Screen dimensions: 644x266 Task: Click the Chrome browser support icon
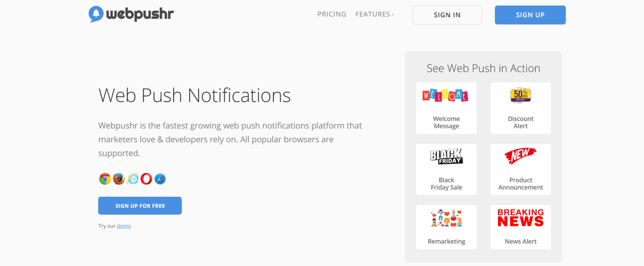(105, 178)
